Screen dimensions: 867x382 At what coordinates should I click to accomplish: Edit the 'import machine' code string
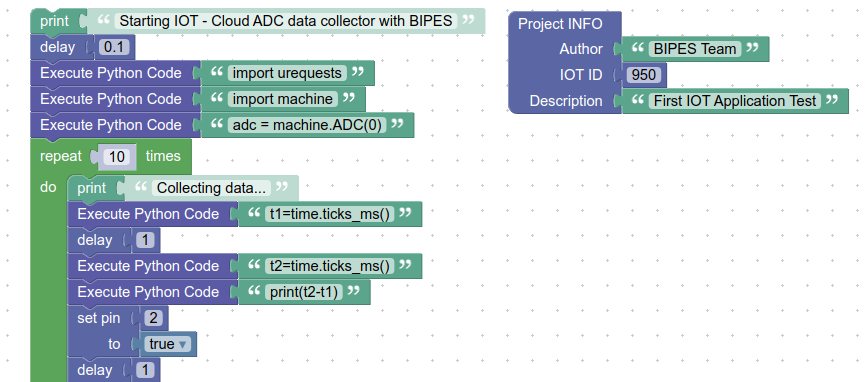(283, 99)
